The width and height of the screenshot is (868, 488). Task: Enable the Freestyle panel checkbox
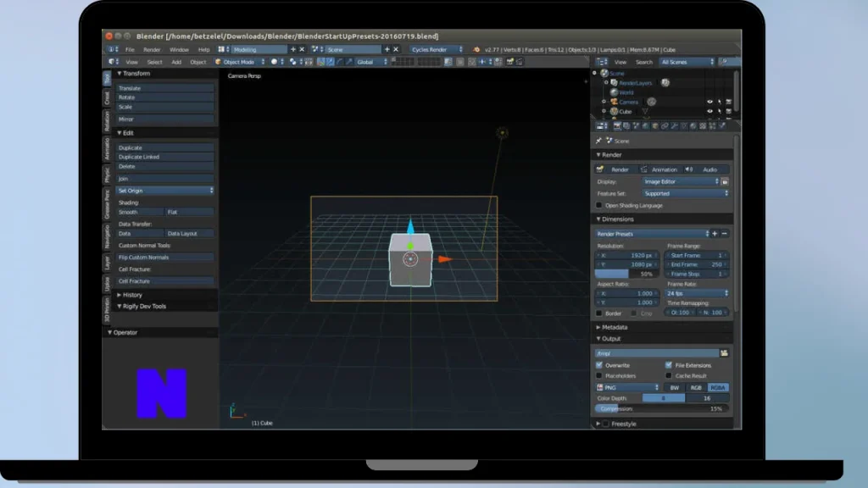click(x=606, y=424)
